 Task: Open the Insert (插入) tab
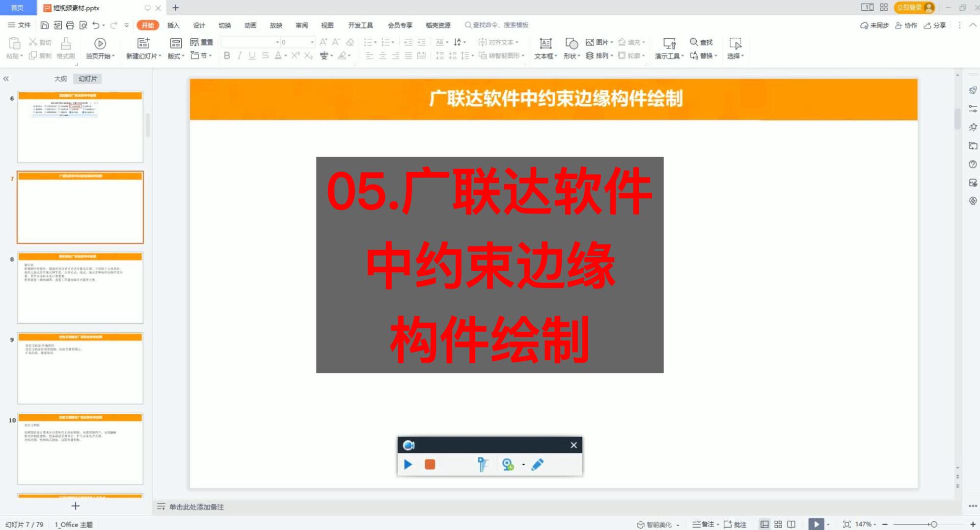click(x=173, y=25)
